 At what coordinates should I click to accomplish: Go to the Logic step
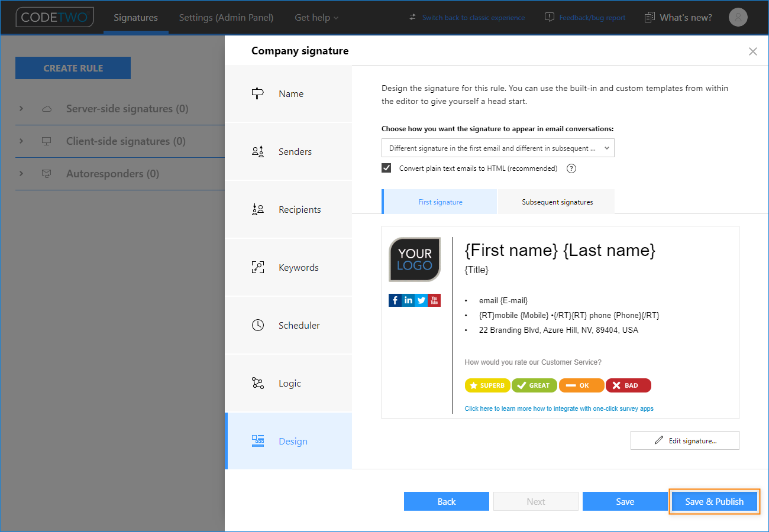click(289, 383)
